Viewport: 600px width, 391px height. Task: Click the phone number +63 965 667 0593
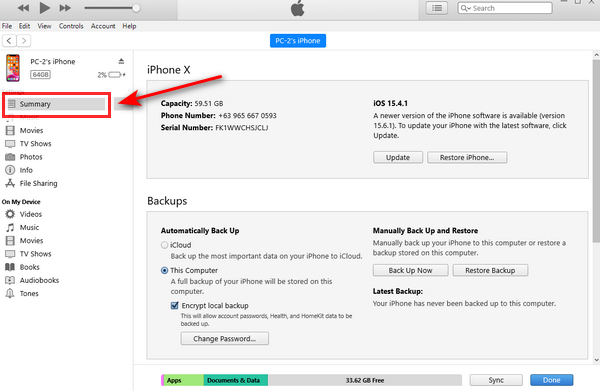click(247, 116)
